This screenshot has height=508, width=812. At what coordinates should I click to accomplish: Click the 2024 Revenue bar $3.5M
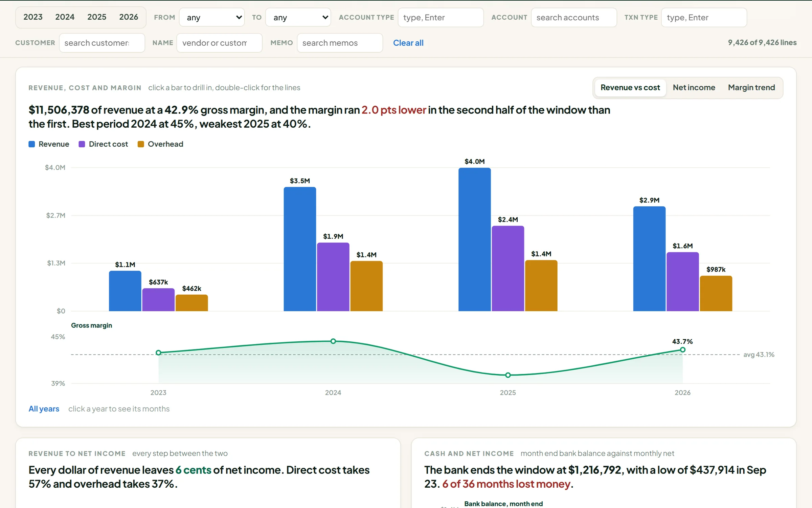pyautogui.click(x=300, y=249)
